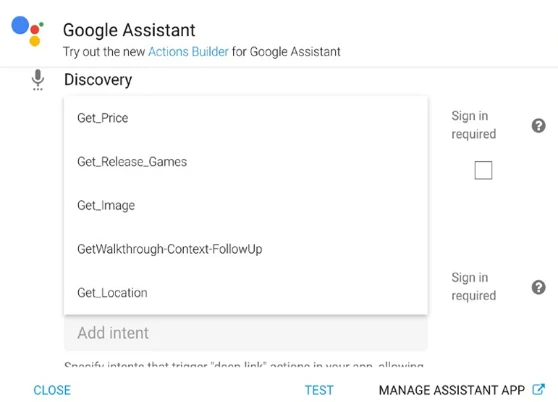Image resolution: width=558 pixels, height=402 pixels.
Task: Choose the Get_Release_Games intent
Action: pos(246,162)
